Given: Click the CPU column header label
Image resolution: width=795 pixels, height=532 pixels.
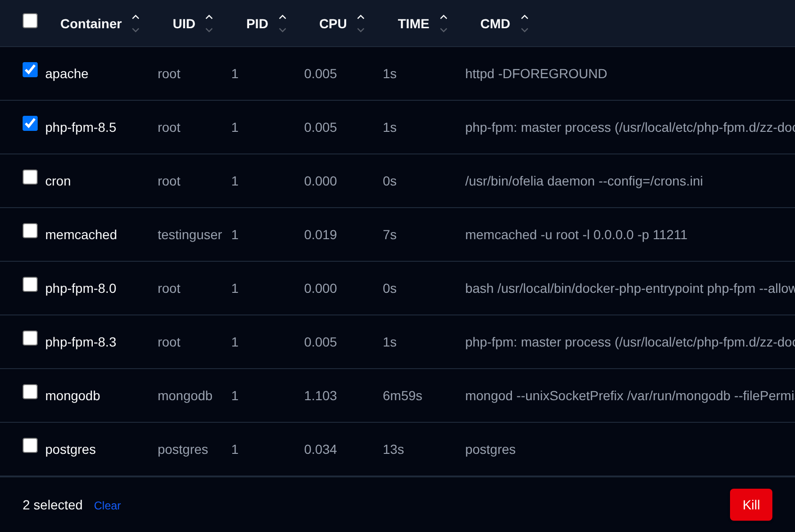Looking at the screenshot, I should [x=333, y=24].
